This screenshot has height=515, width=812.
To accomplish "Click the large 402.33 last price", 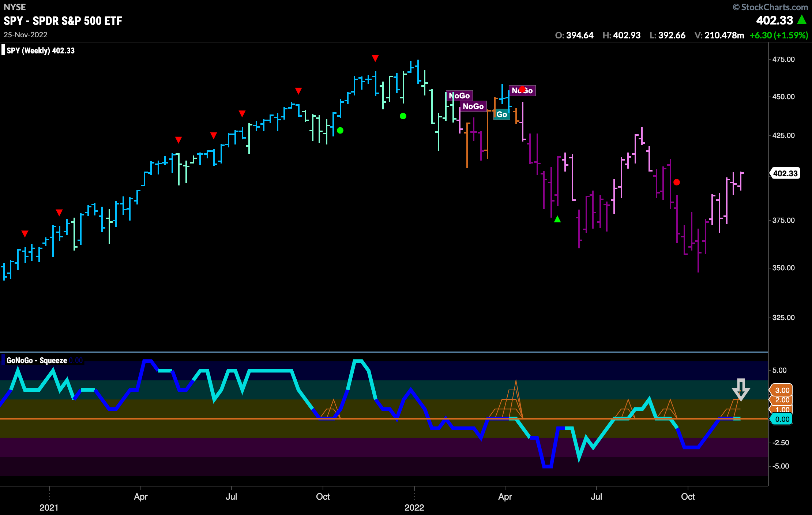I will (775, 20).
